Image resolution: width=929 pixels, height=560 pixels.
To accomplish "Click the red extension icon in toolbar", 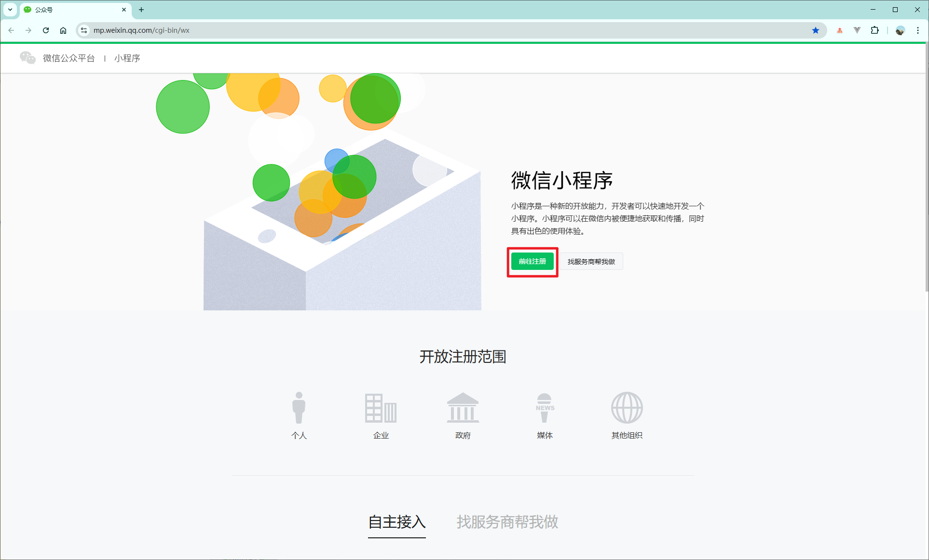I will (840, 30).
